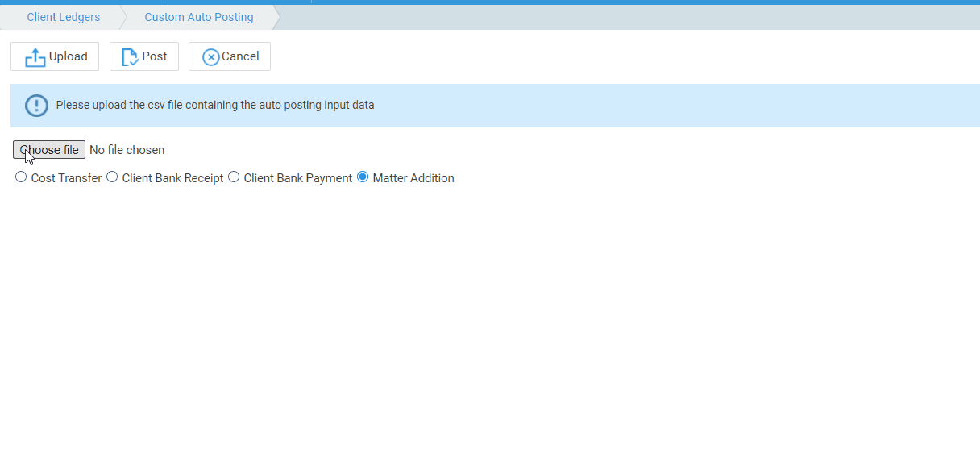980x475 pixels.
Task: Open Custom Auto Posting breadcrumb
Action: pyautogui.click(x=199, y=17)
